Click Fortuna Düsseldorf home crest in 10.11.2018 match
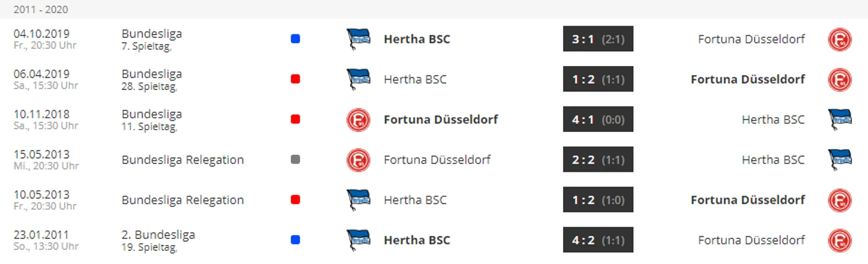Viewport: 868px width, 264px height. tap(358, 120)
